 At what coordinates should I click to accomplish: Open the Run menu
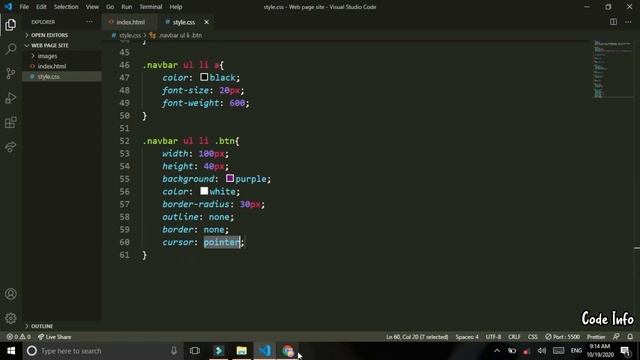[x=127, y=7]
